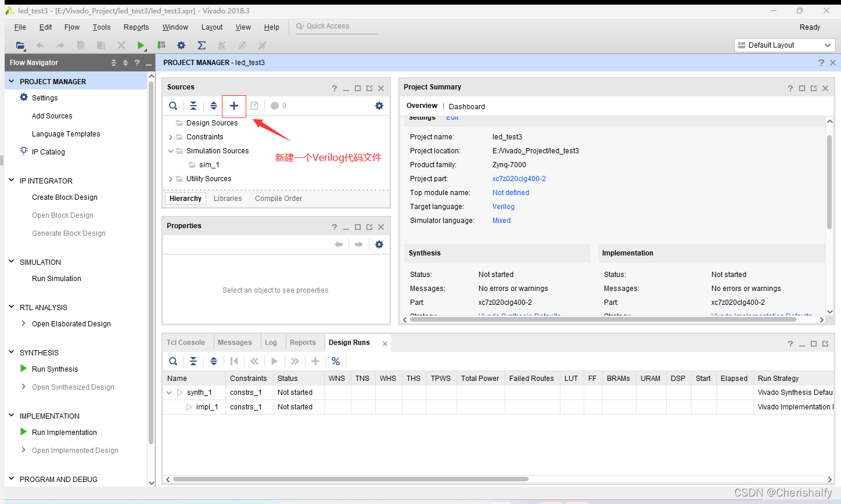Collapse the synth_1 run row
The height and width of the screenshot is (504, 841).
[170, 393]
